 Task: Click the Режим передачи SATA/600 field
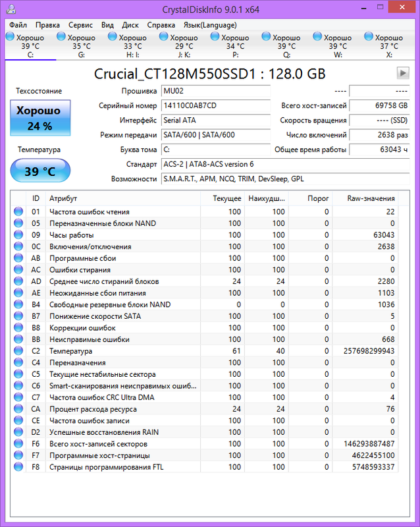click(x=216, y=135)
